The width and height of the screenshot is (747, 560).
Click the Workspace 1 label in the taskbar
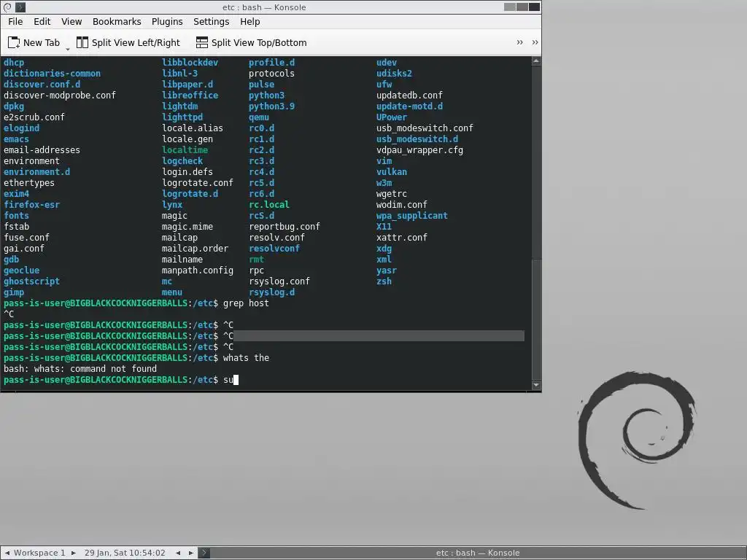pyautogui.click(x=39, y=553)
